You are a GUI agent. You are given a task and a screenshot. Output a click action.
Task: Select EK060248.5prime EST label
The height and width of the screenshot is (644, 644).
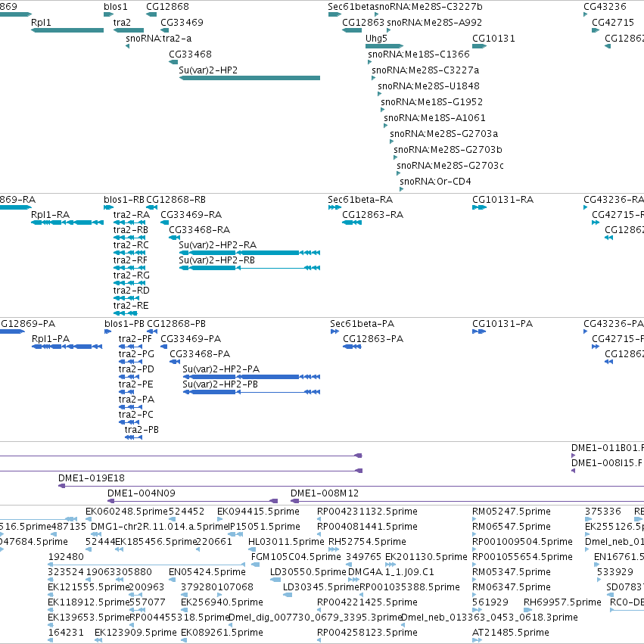127,512
